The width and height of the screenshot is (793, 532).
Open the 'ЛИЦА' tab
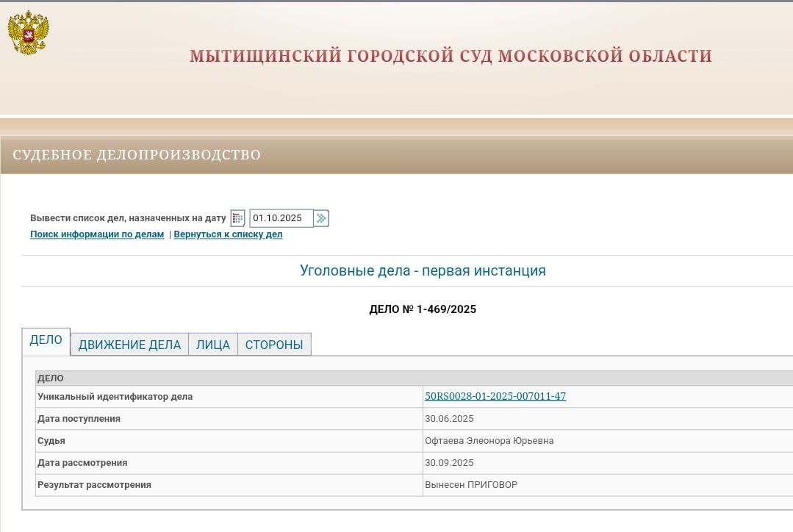click(x=213, y=345)
